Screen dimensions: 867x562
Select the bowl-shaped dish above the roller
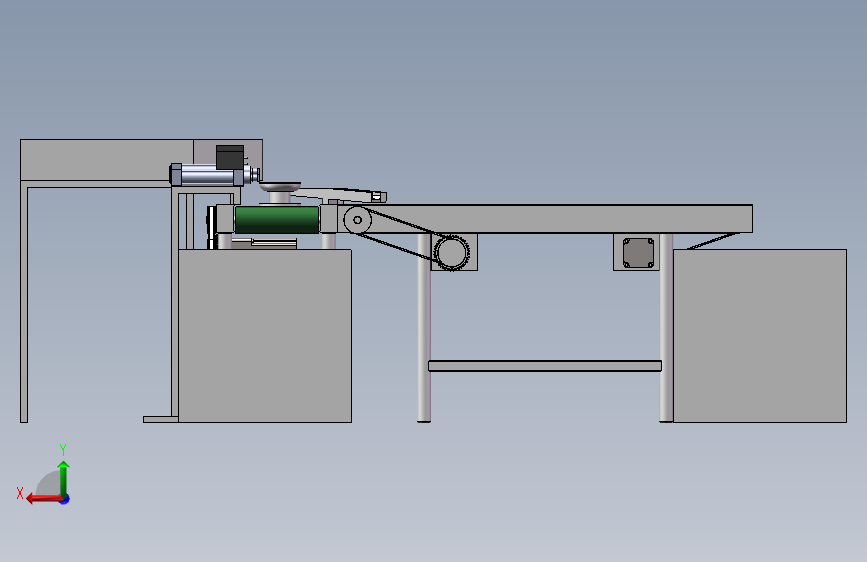pos(280,187)
